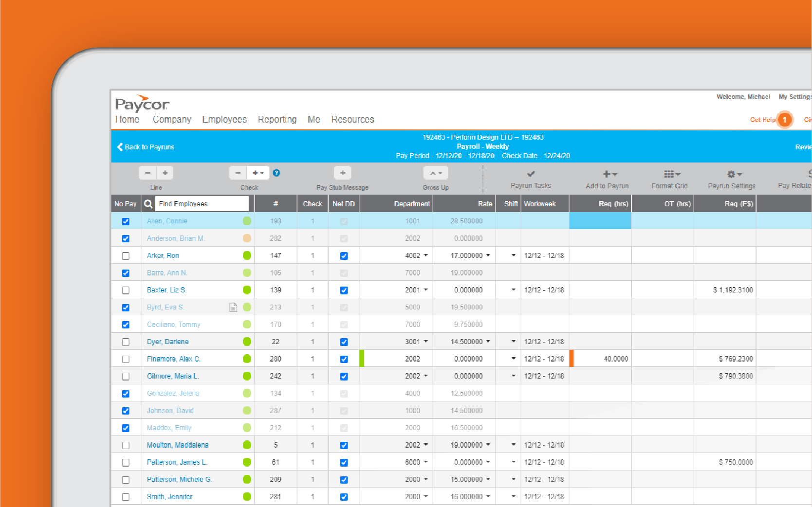Viewport: 812px width, 507px height.
Task: Open Payrun Tasks checkmark
Action: 531,174
